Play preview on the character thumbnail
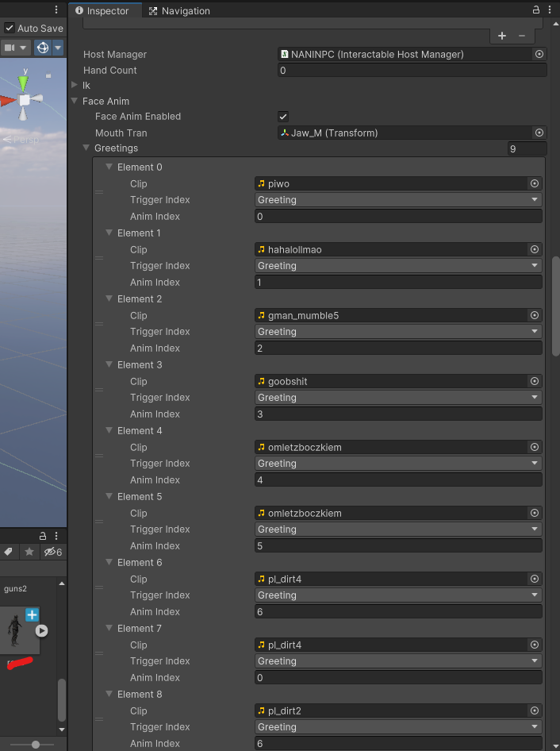 pyautogui.click(x=41, y=631)
